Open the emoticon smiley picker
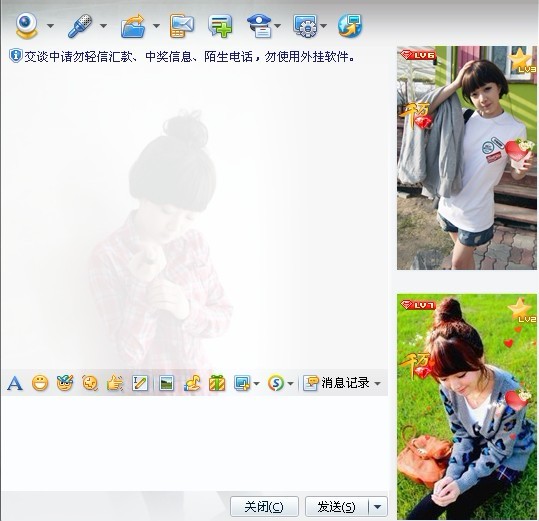This screenshot has width=539, height=521. tap(40, 383)
